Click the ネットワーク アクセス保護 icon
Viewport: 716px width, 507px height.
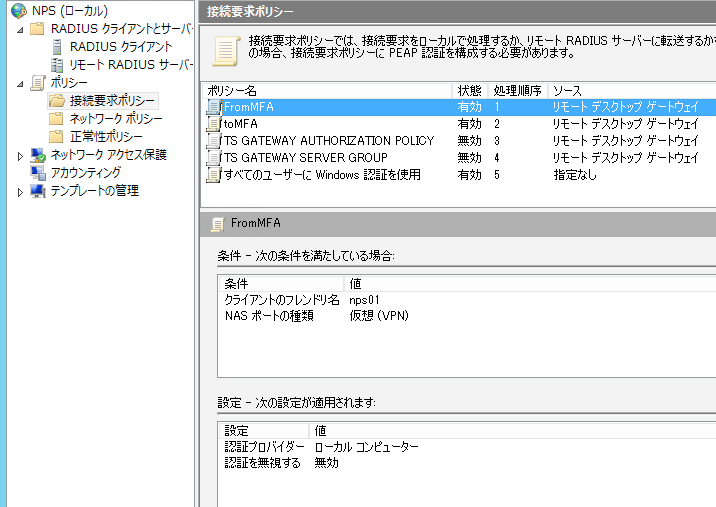(x=38, y=155)
